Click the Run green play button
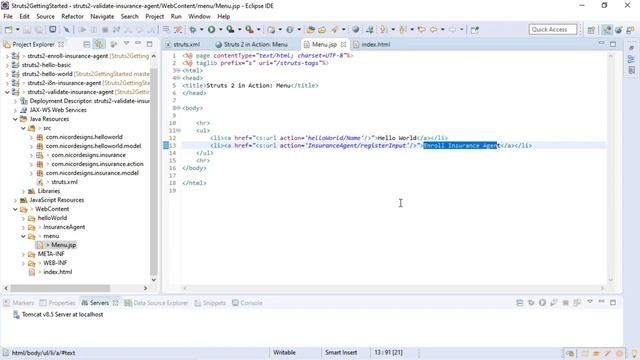Viewport: 640px width, 360px height. (211, 29)
